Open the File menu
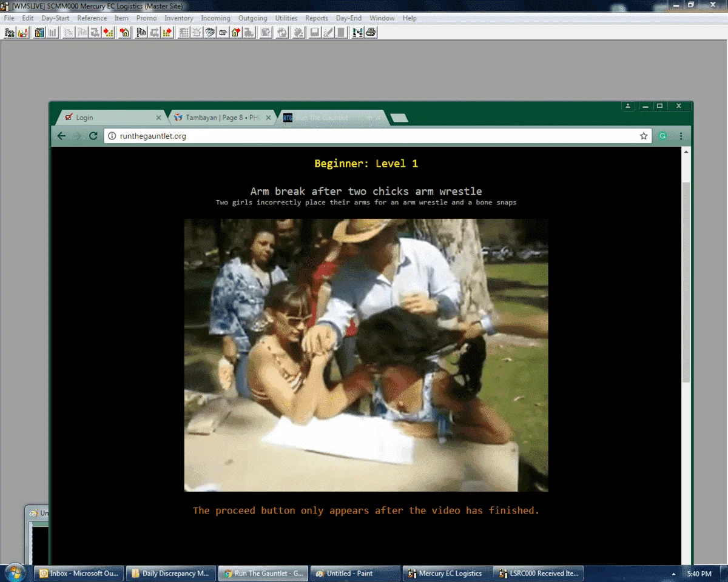This screenshot has width=728, height=582. (9, 18)
